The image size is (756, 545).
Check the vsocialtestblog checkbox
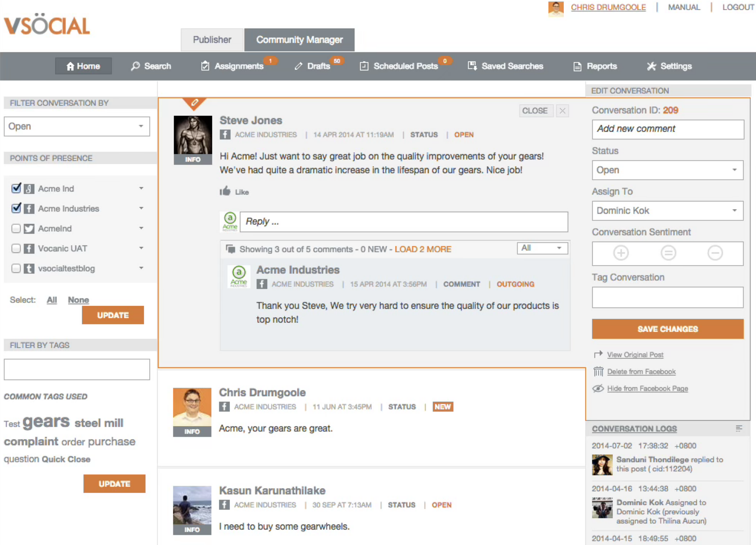16,268
